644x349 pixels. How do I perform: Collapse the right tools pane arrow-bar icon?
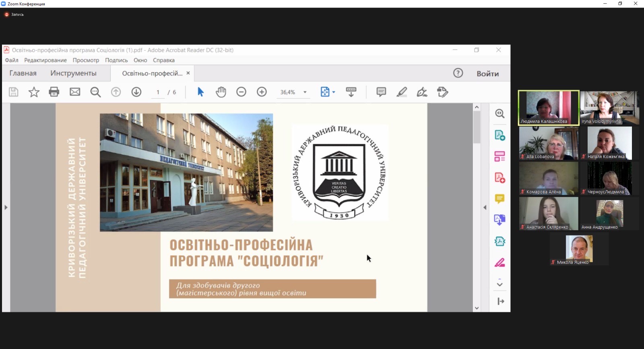point(501,301)
